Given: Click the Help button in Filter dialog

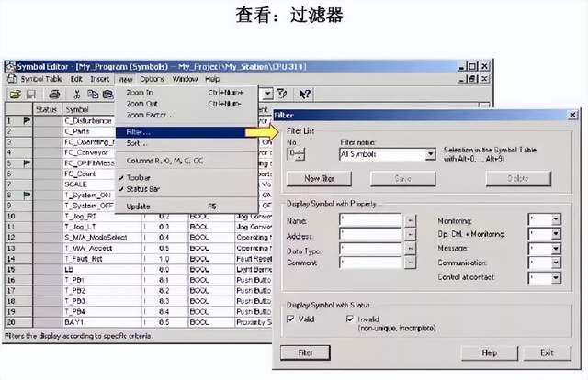Looking at the screenshot, I should tap(490, 353).
